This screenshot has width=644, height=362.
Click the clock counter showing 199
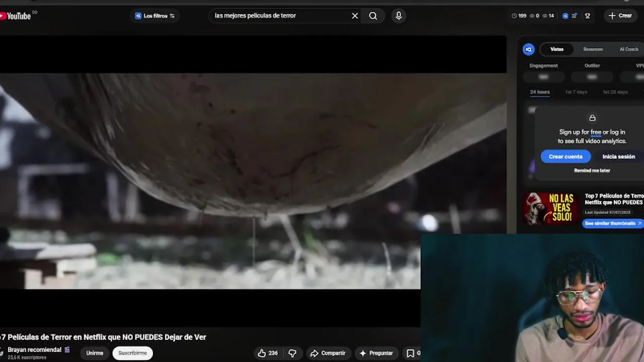[519, 16]
